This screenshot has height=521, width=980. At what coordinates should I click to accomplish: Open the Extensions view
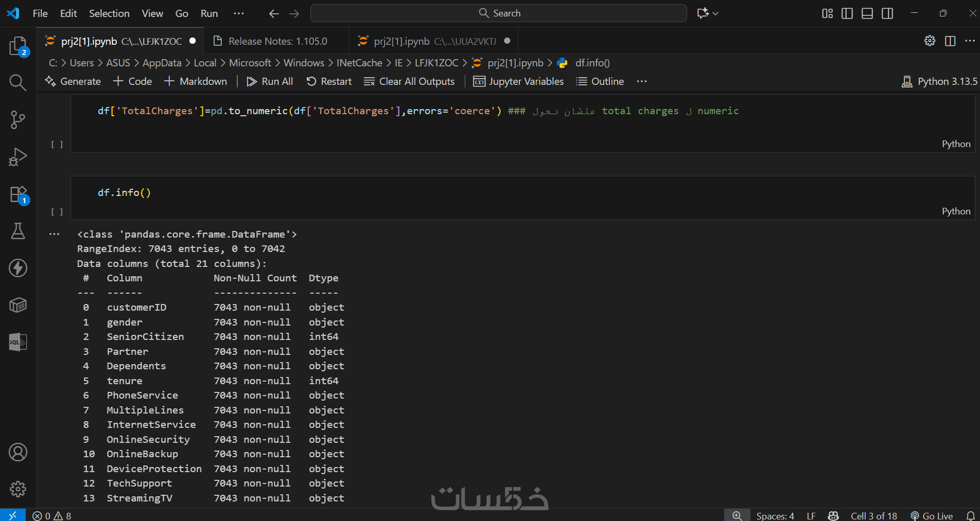18,195
